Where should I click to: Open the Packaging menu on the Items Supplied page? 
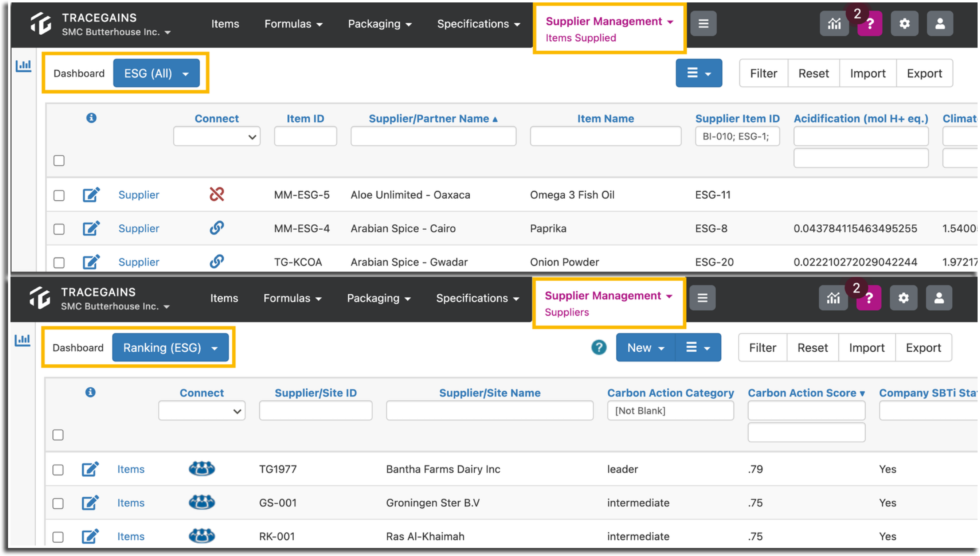coord(380,24)
